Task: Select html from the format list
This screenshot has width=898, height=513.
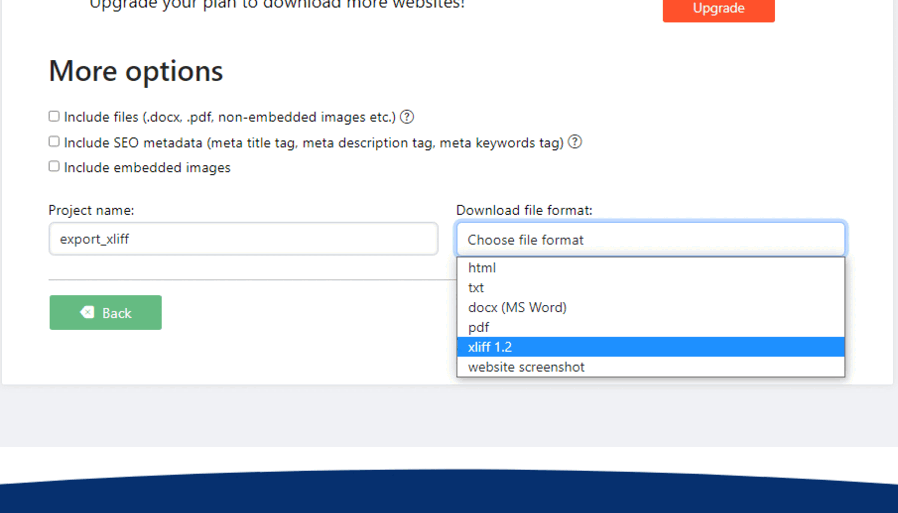Action: coord(482,268)
